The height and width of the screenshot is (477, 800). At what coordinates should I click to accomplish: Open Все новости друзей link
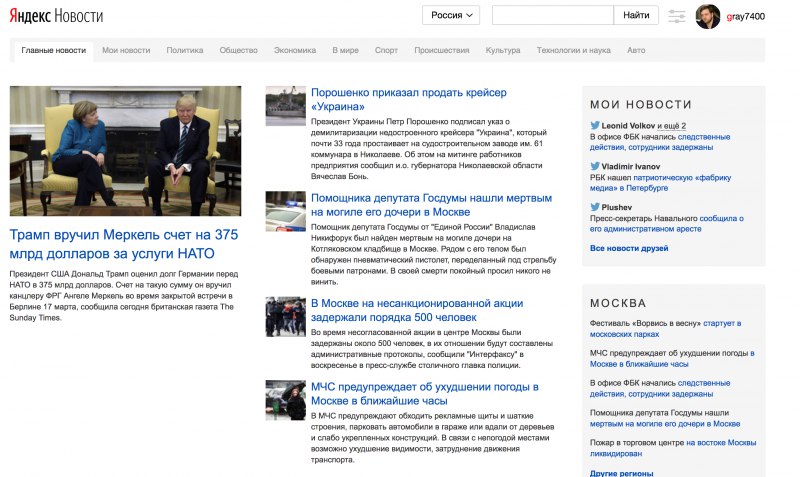[x=629, y=248]
